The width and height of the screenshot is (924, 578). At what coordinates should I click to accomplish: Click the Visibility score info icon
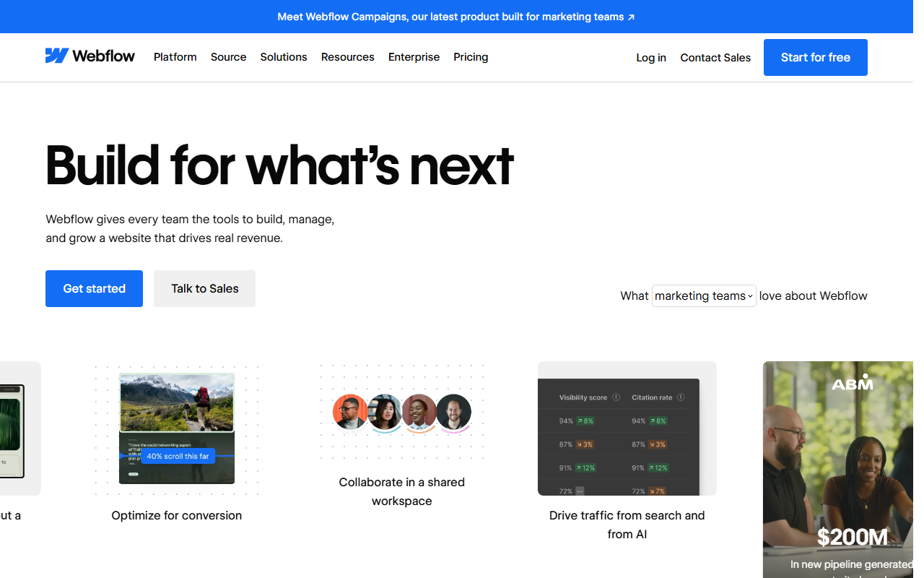[616, 397]
